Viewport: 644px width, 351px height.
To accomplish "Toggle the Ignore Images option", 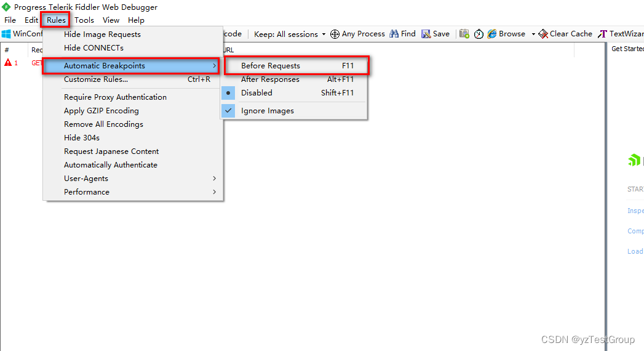I will tap(293, 111).
